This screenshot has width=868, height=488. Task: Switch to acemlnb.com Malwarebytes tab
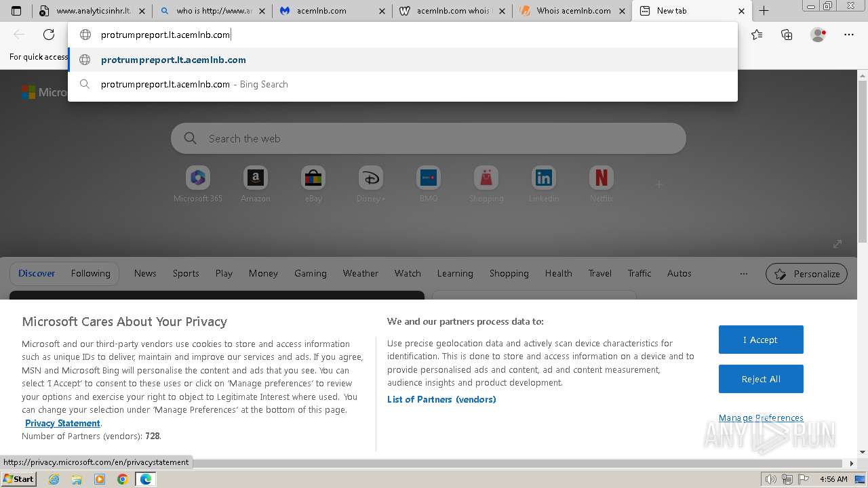(332, 11)
